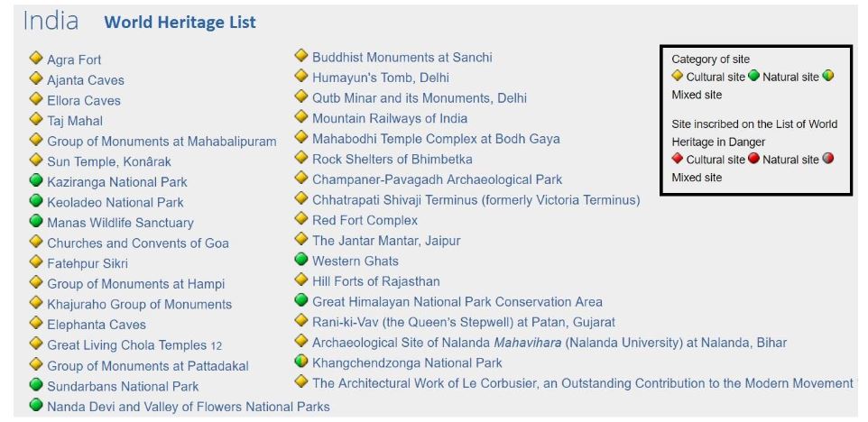Click the red circle danger Natural site icon
The width and height of the screenshot is (868, 422).
pos(753,159)
